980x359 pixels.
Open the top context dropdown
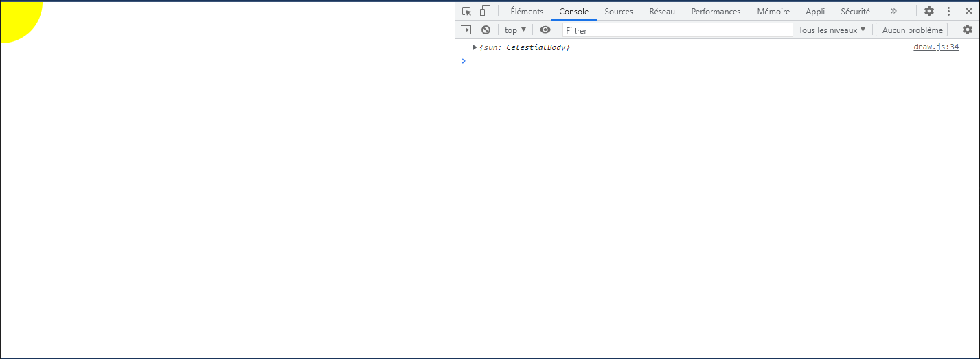[x=515, y=30]
